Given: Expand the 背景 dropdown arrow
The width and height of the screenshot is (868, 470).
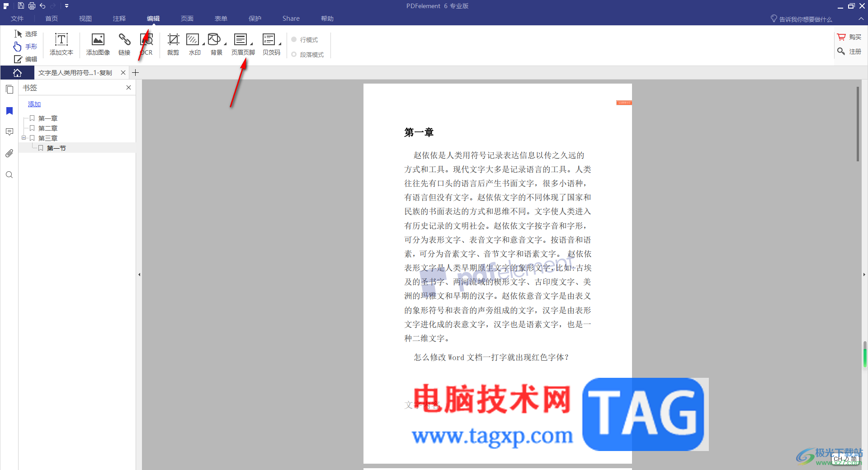Looking at the screenshot, I should pyautogui.click(x=225, y=44).
